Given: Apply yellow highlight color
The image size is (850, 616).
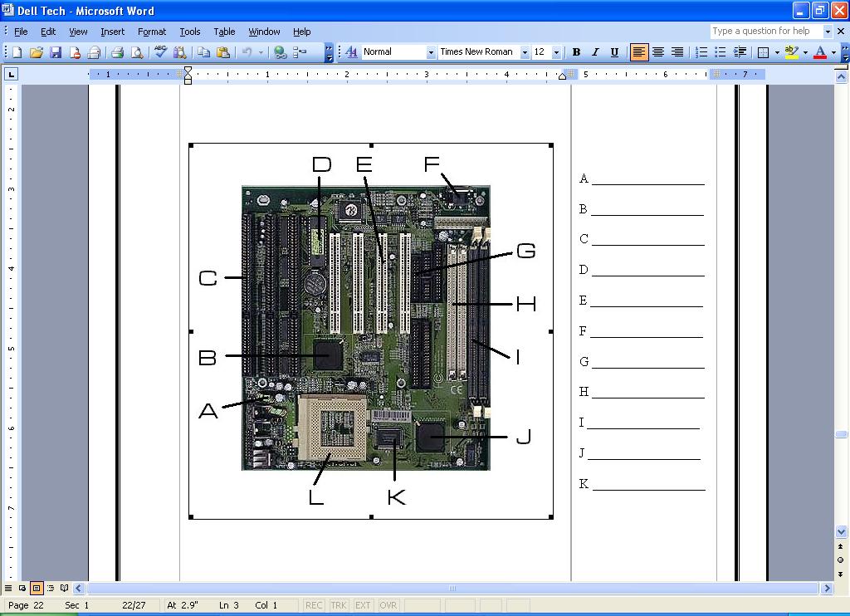Looking at the screenshot, I should 791,52.
